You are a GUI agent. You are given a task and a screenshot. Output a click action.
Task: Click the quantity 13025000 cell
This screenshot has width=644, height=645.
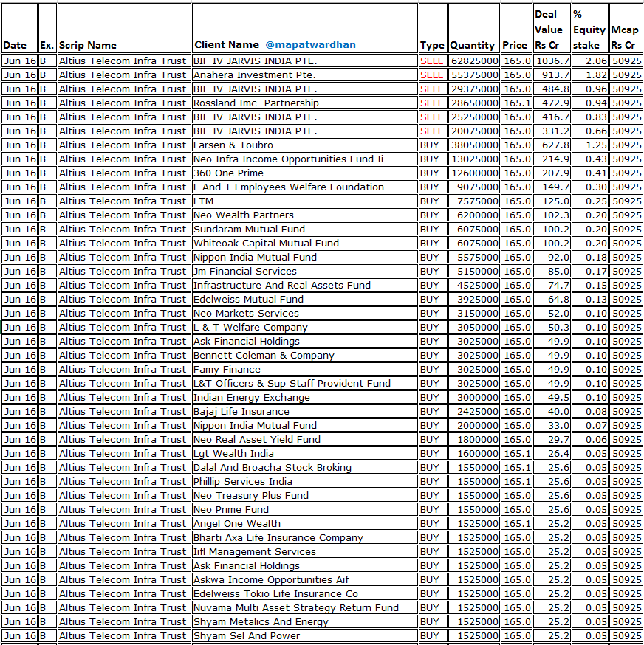coord(474,159)
